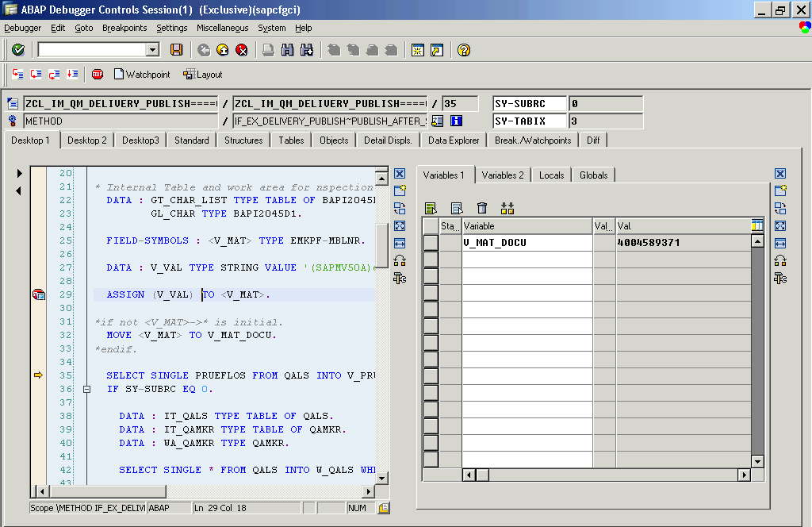
Task: Open the command field dropdown arrow
Action: [x=153, y=50]
